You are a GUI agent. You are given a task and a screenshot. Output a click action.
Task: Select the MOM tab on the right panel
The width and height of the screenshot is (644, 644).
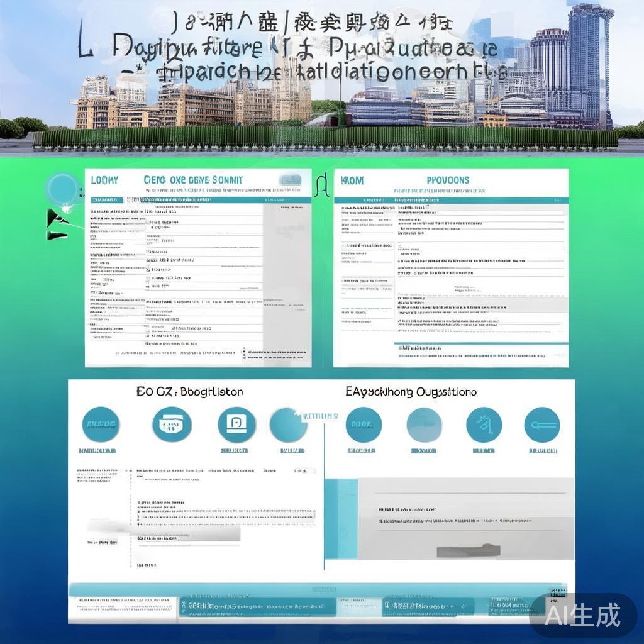pyautogui.click(x=352, y=180)
